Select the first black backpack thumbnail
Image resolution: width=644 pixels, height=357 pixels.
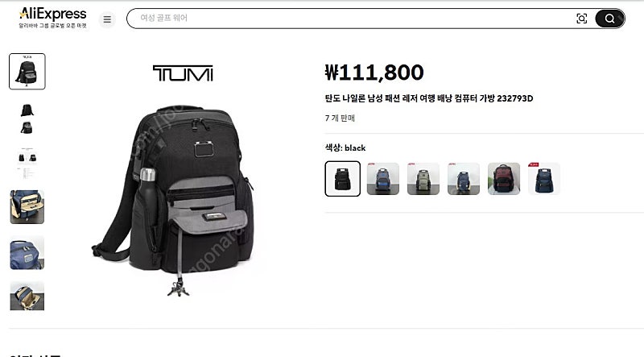(27, 71)
